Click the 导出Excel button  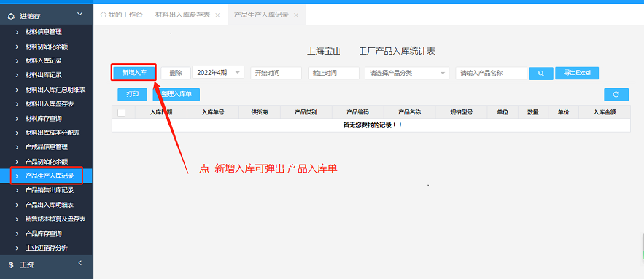click(x=577, y=73)
